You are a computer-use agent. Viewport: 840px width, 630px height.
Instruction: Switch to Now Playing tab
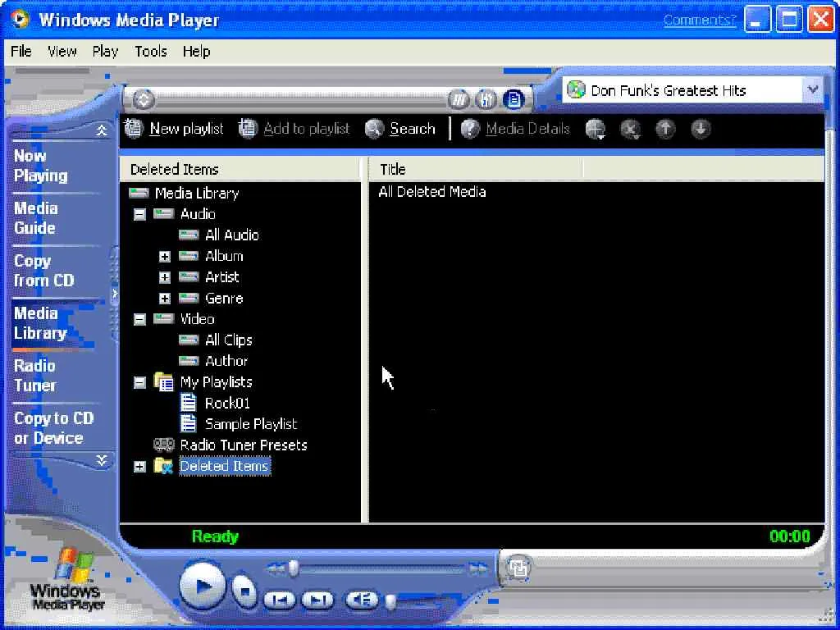[41, 166]
